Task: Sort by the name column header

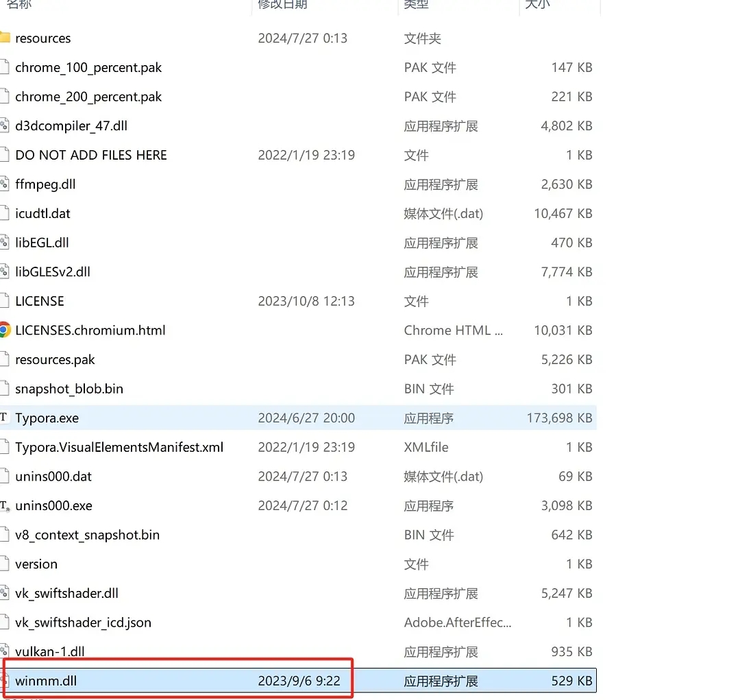Action: pos(19,4)
